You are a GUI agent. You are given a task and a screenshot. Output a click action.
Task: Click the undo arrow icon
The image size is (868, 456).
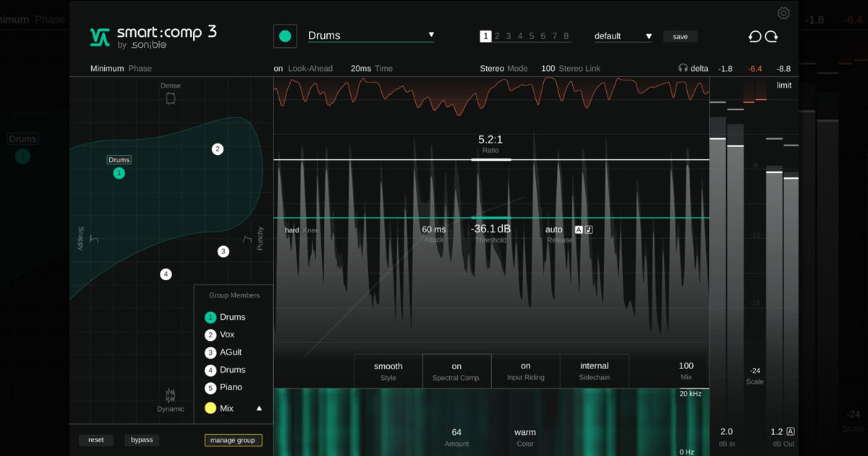[x=754, y=36]
